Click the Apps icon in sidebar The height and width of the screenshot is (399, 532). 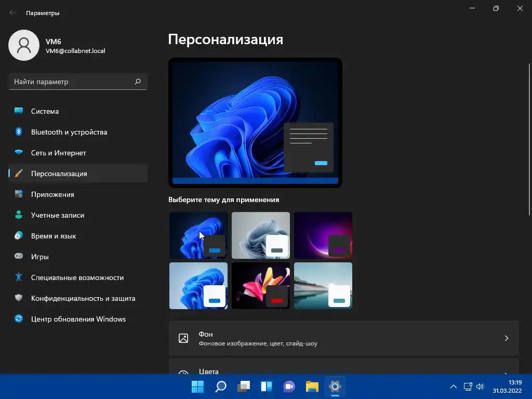[19, 194]
